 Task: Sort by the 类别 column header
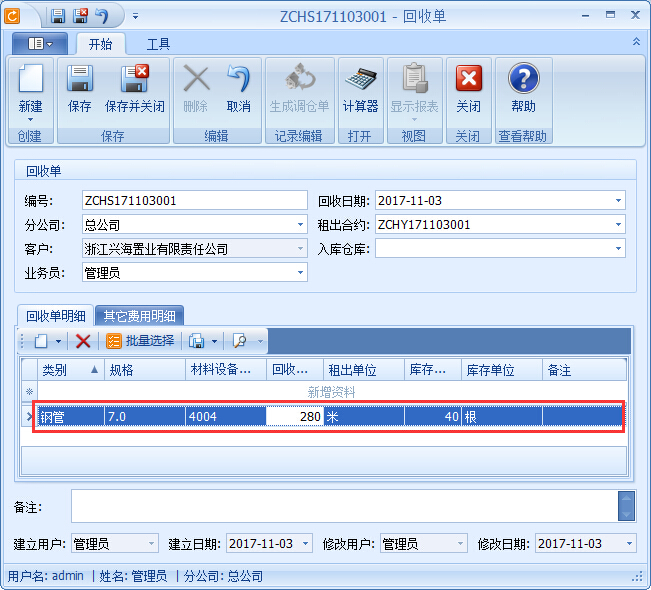(70, 370)
